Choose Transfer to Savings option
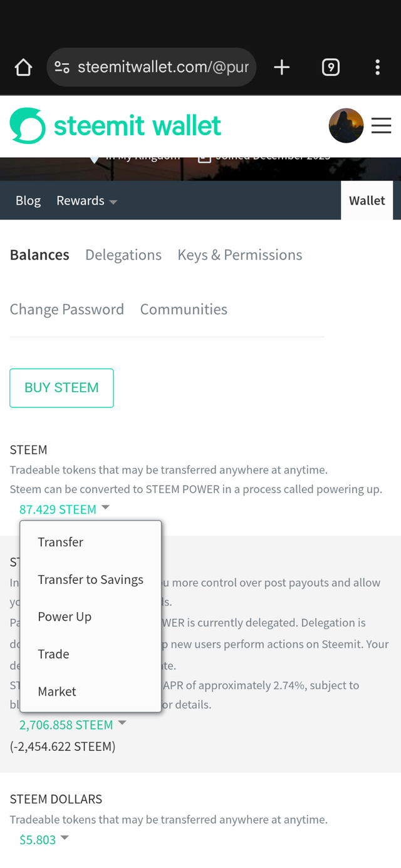The image size is (401, 868). tap(91, 580)
